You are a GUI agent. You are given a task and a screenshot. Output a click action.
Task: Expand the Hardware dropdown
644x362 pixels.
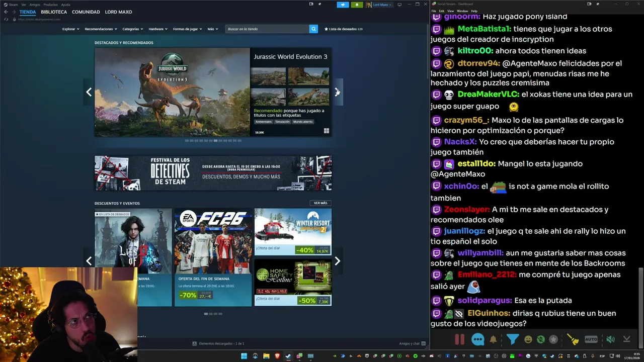[x=158, y=29]
